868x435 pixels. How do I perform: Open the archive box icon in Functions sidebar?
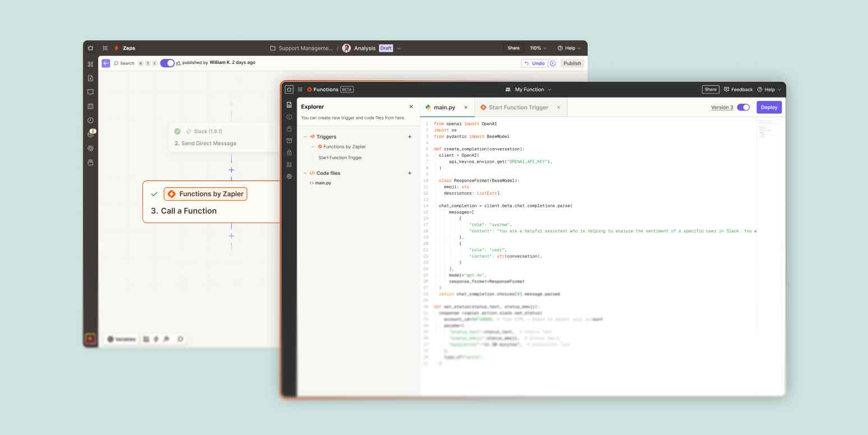pos(289,141)
